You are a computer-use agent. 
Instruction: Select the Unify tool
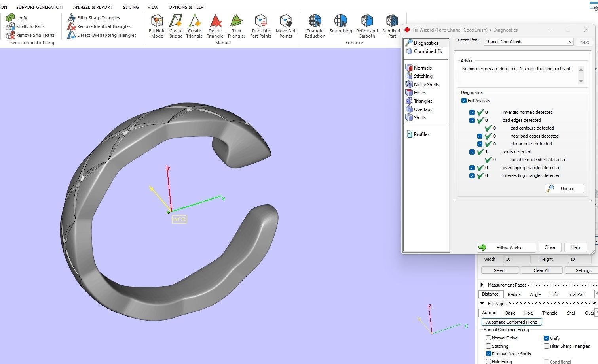click(17, 18)
